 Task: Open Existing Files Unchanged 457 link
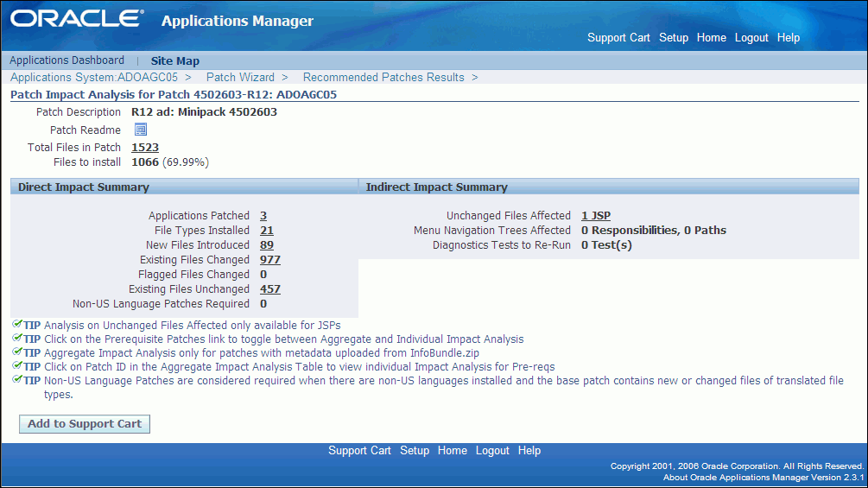(x=270, y=288)
